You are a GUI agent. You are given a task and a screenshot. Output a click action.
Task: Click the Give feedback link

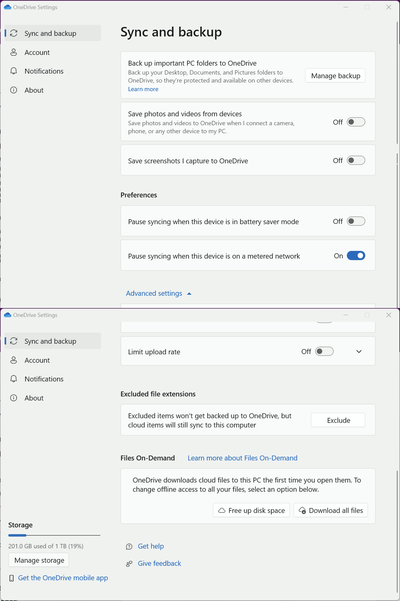click(159, 563)
